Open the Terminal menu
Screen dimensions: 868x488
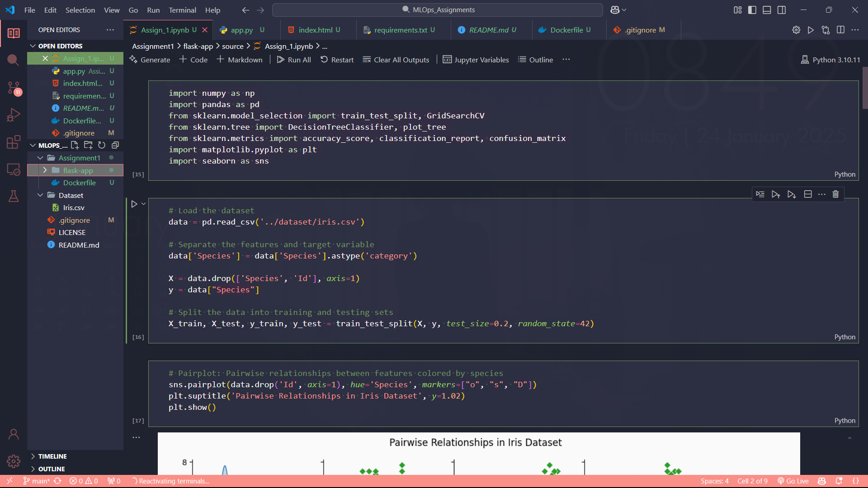point(182,10)
